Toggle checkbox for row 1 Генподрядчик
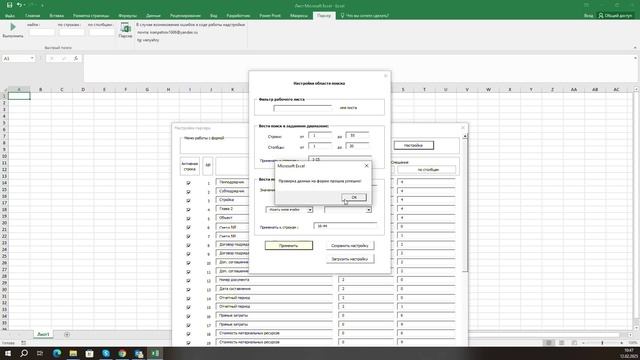This screenshot has height=360, width=640. point(189,182)
